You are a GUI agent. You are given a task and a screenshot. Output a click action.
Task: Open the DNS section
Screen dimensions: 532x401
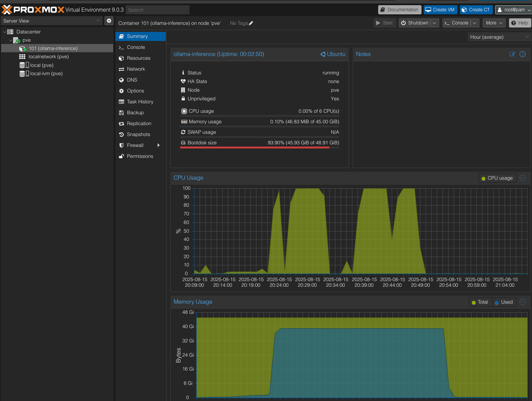141,80
